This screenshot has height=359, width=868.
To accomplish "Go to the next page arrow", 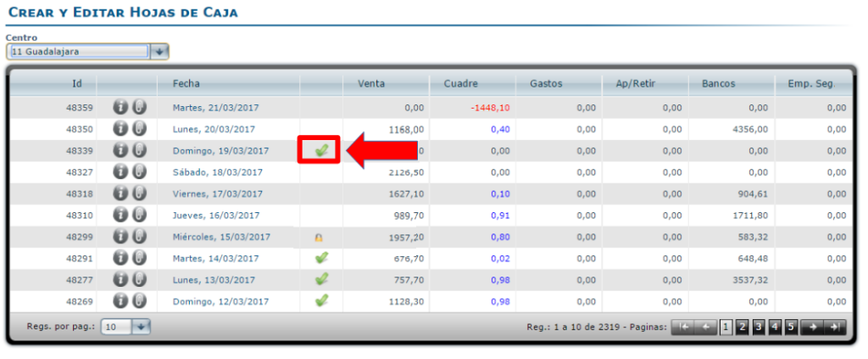I will pos(813,327).
